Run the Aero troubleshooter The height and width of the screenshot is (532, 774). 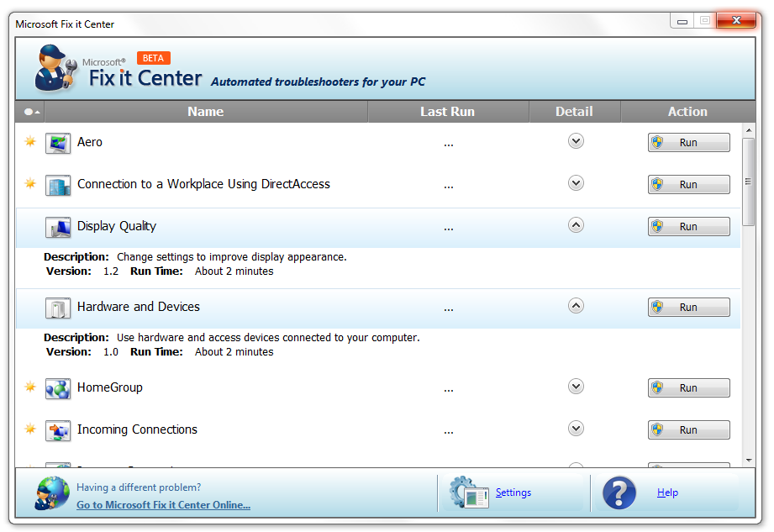(688, 143)
